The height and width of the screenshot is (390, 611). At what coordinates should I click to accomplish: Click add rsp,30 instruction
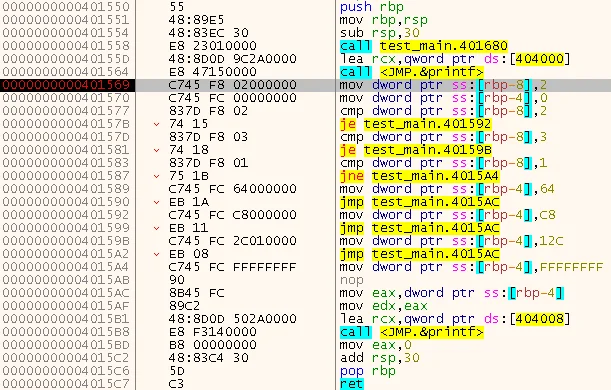(380, 358)
